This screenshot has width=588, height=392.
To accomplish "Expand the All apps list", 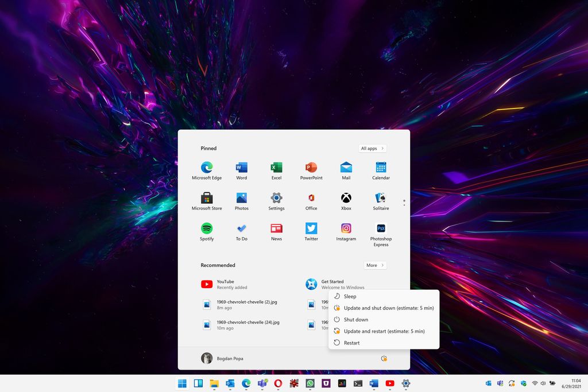I will [x=372, y=149].
